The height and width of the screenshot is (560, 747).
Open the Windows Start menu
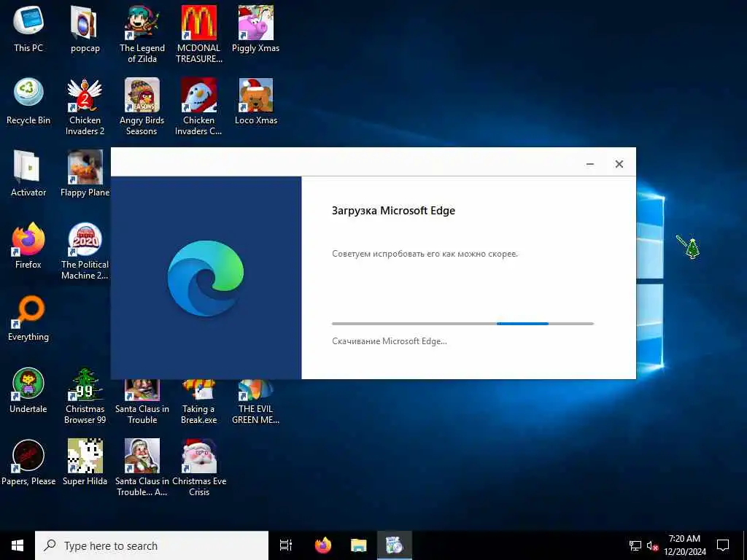[18, 545]
